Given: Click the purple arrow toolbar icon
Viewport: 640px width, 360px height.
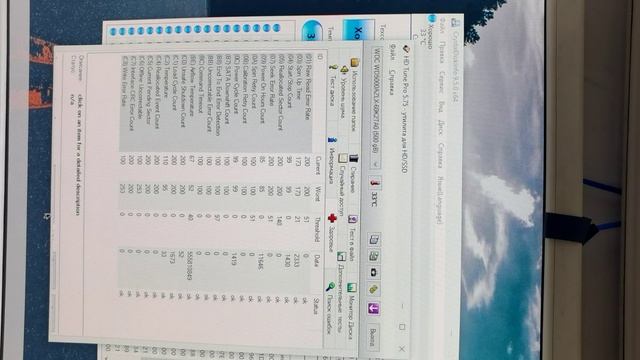Looking at the screenshot, I should coord(373,308).
